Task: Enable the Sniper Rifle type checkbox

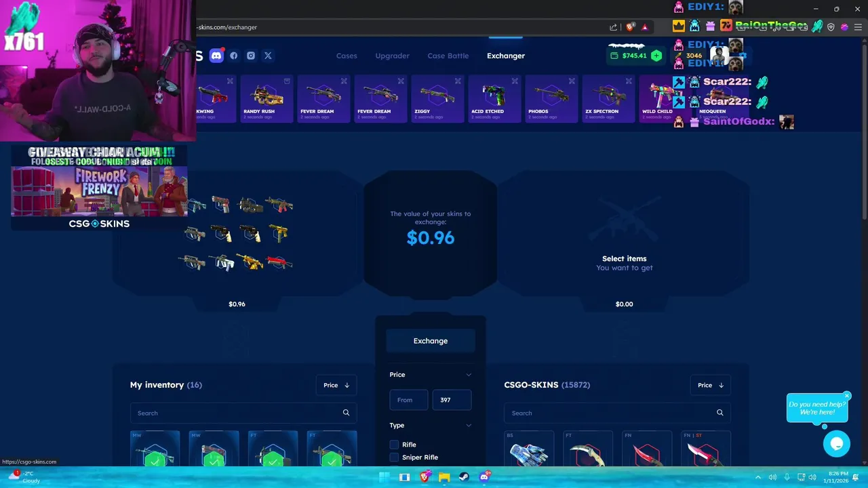Action: [x=394, y=457]
